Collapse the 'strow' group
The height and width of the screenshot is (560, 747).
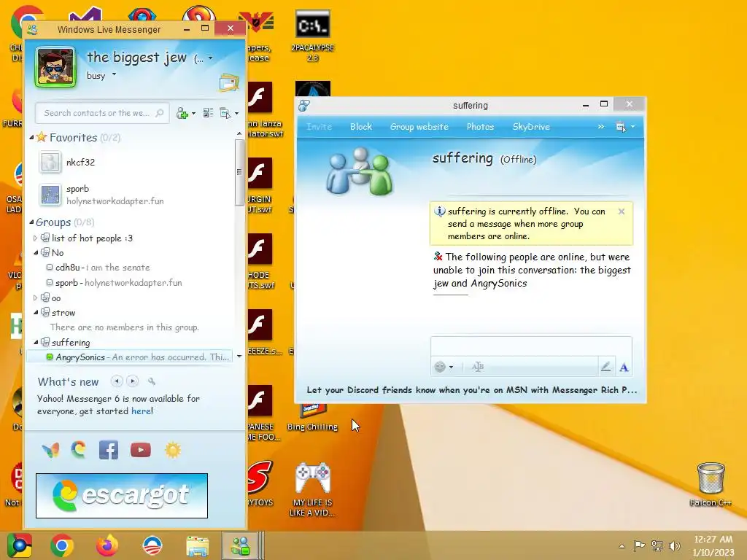36,313
